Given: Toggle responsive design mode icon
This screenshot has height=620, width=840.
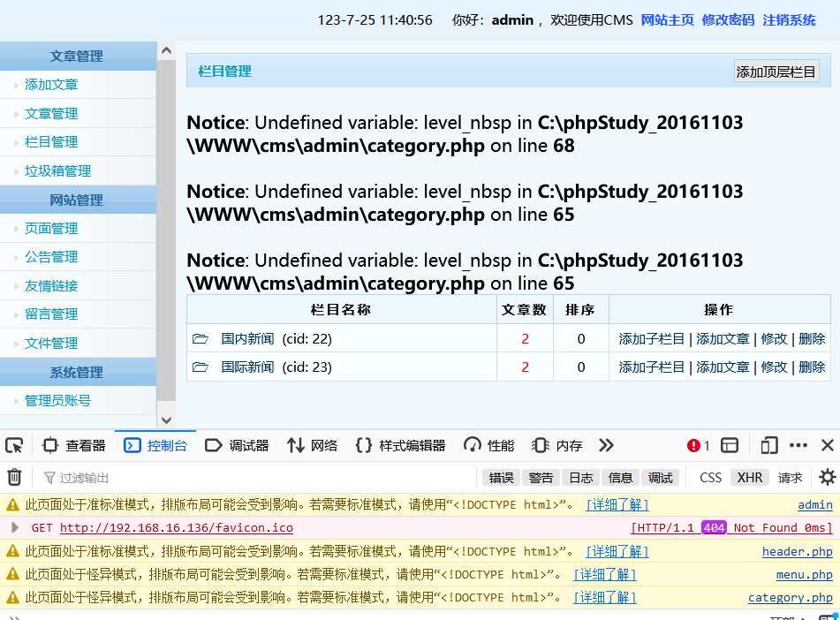Looking at the screenshot, I should pos(769,445).
